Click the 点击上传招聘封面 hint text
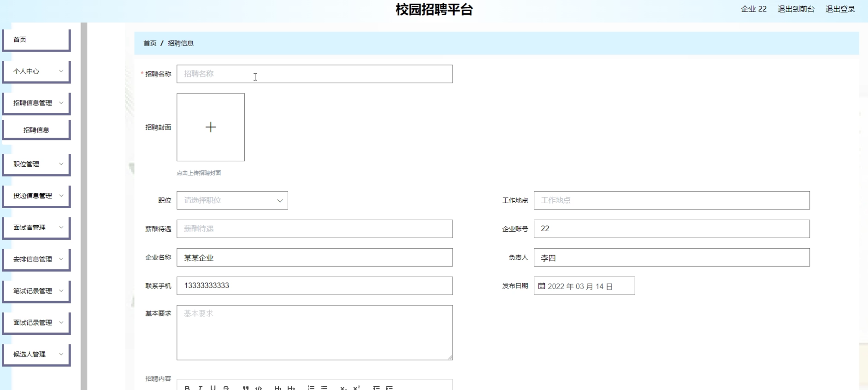 coord(199,173)
